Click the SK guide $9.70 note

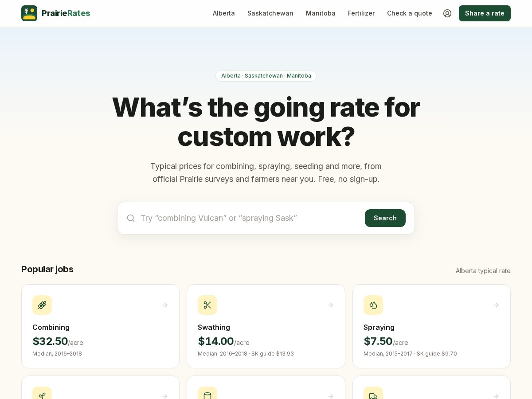(x=437, y=354)
